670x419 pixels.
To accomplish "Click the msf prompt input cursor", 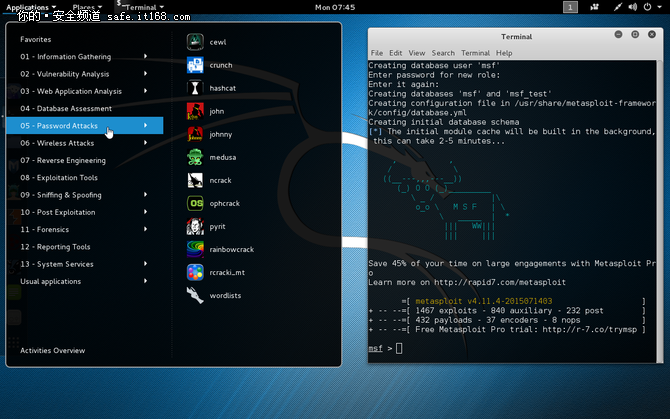I will pyautogui.click(x=399, y=349).
